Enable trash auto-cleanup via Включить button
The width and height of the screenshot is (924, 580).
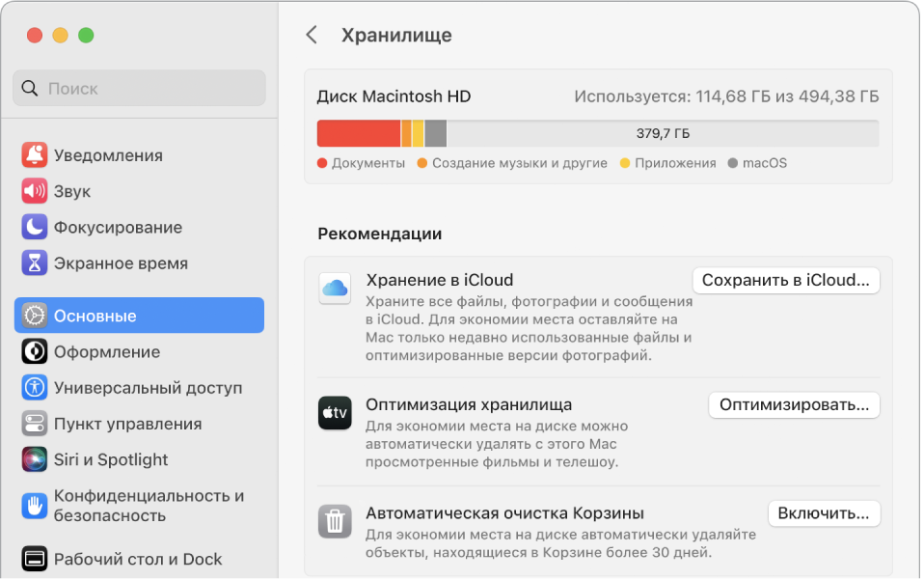point(825,512)
